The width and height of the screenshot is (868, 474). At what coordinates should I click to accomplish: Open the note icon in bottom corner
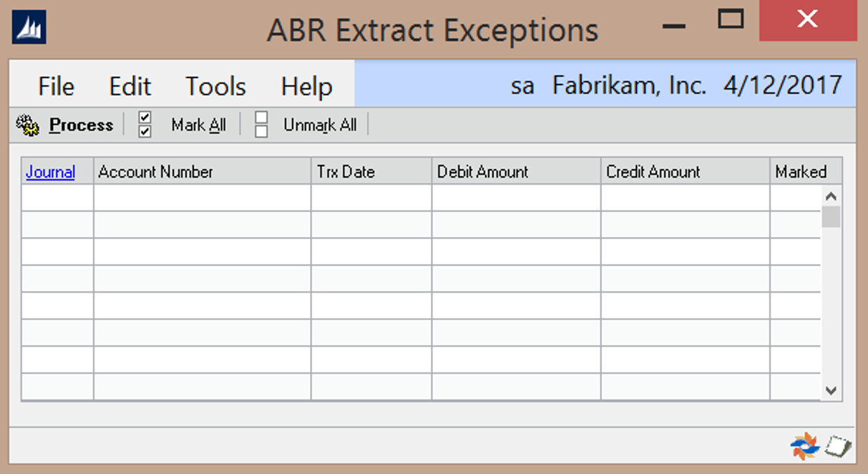pos(837,447)
